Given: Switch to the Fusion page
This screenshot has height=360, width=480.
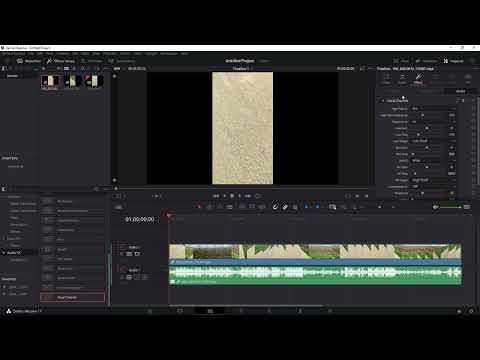Looking at the screenshot, I should [241, 311].
